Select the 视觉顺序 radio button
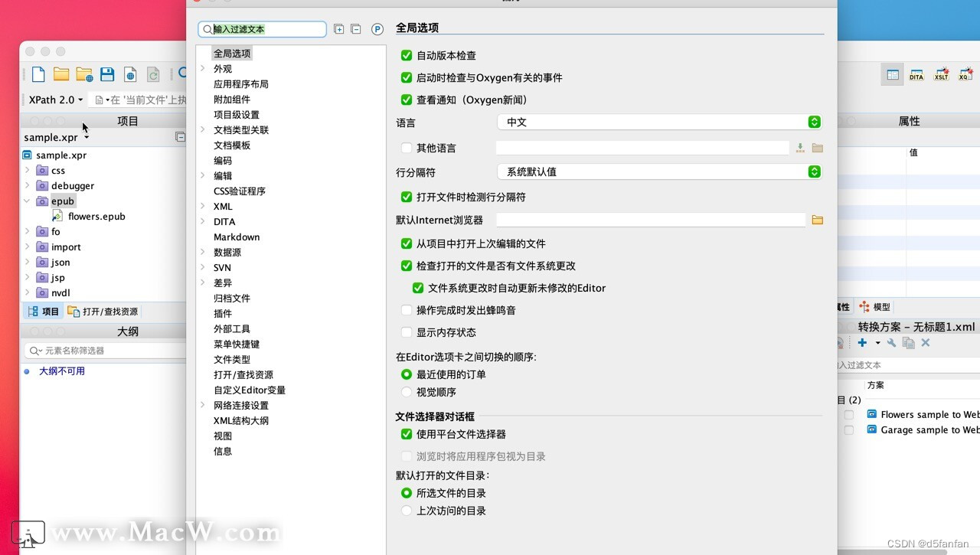This screenshot has height=555, width=980. click(x=406, y=392)
